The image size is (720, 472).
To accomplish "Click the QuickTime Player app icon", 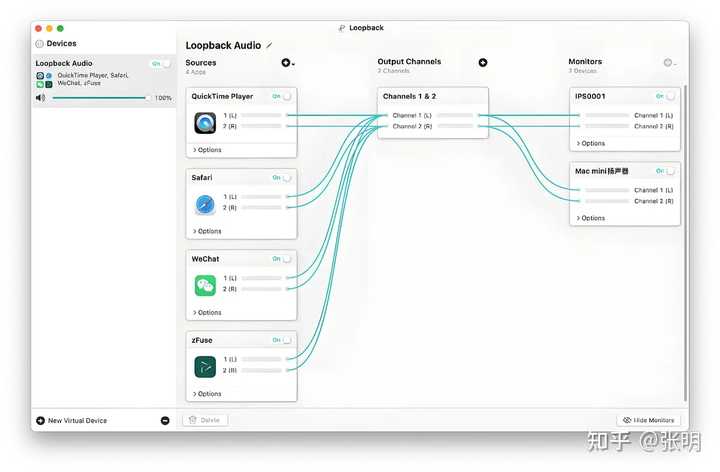I will 205,123.
